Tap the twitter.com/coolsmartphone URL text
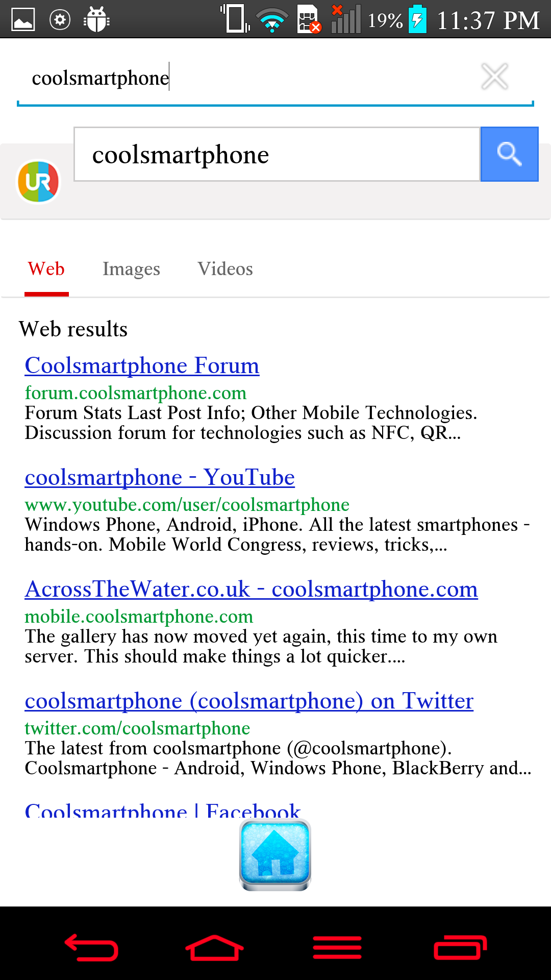This screenshot has width=551, height=980. point(137,728)
